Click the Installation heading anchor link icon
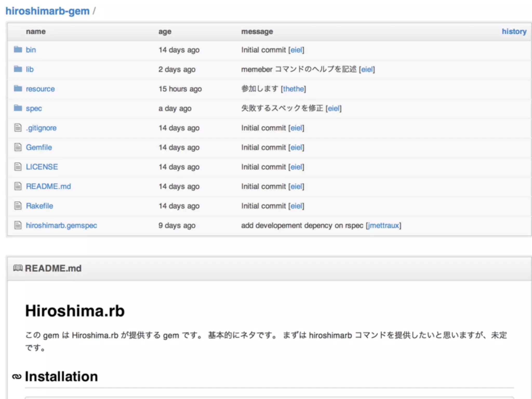The height and width of the screenshot is (399, 532). coord(17,377)
